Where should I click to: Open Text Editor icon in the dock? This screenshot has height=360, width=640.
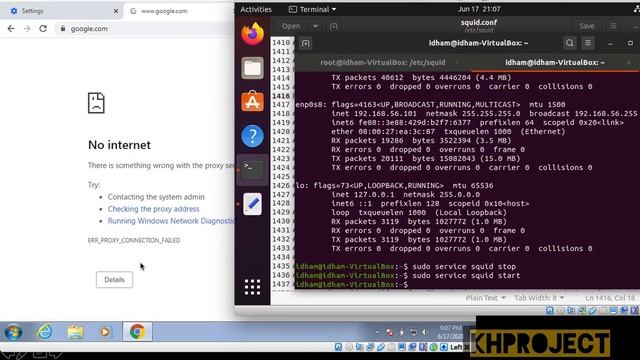[x=252, y=204]
